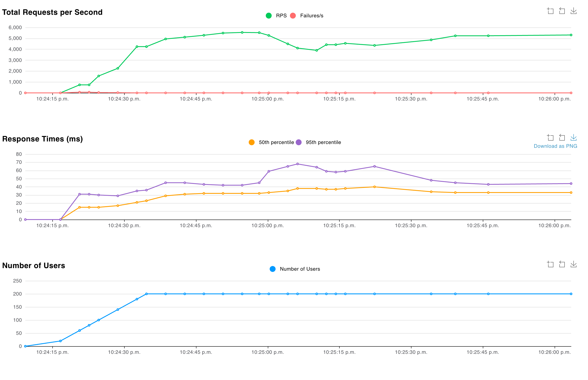This screenshot has width=588, height=380.
Task: Click '6,000' y-axis label on requests chart
Action: [15, 27]
